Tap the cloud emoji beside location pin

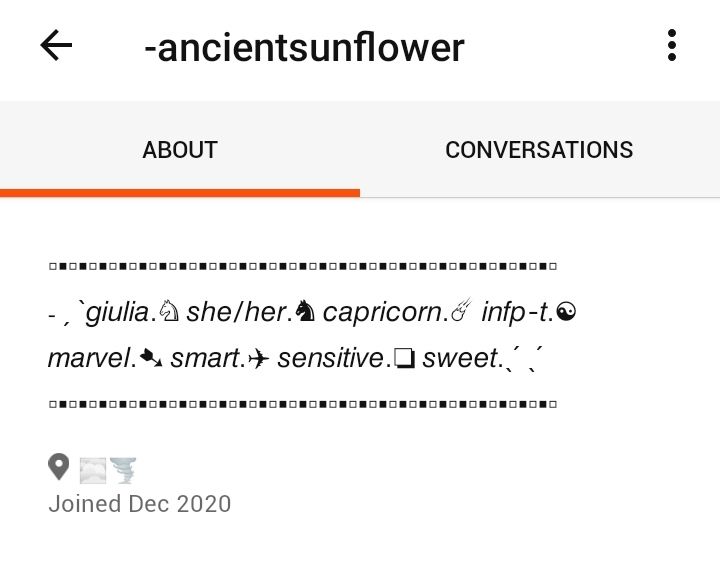pyautogui.click(x=92, y=469)
